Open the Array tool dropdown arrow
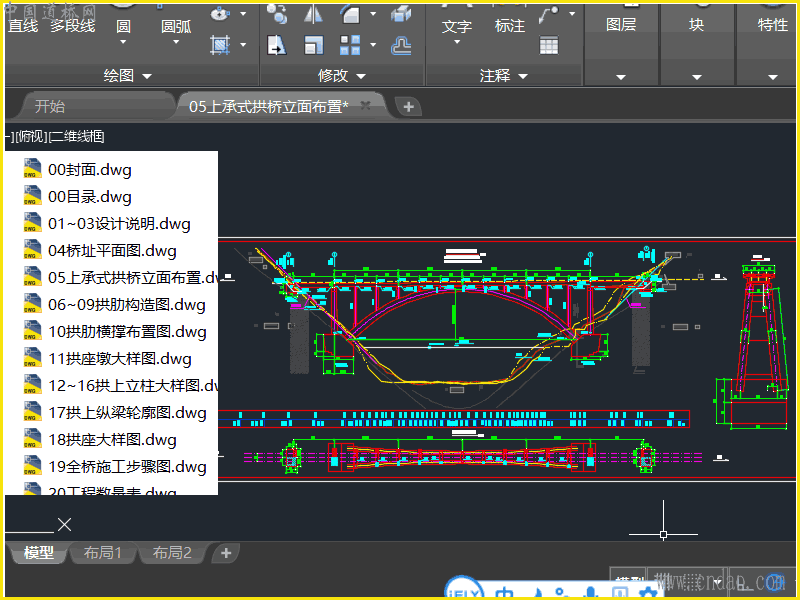The height and width of the screenshot is (600, 800). pyautogui.click(x=373, y=45)
